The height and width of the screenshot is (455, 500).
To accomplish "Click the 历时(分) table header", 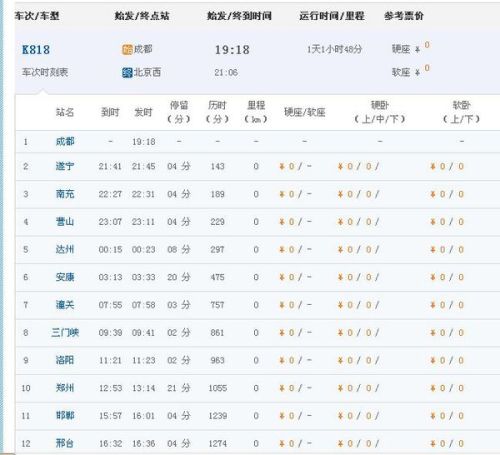I will tap(217, 112).
